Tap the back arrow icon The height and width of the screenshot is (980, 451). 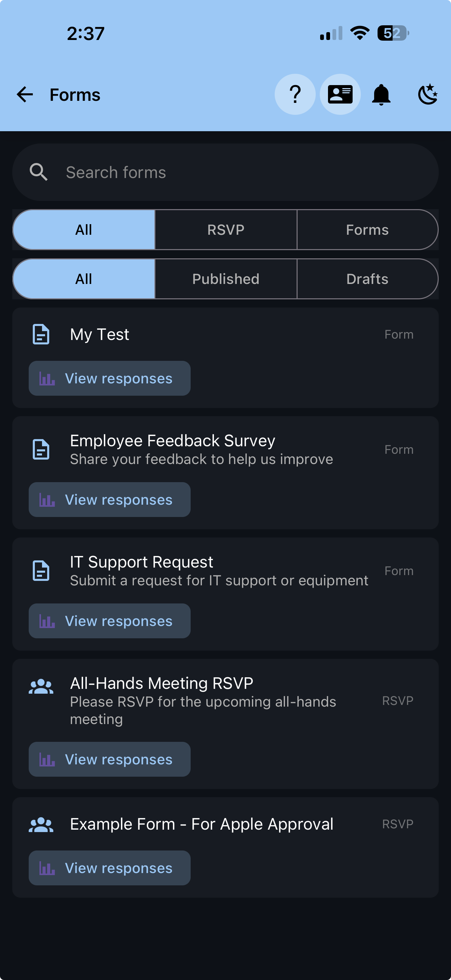coord(25,94)
